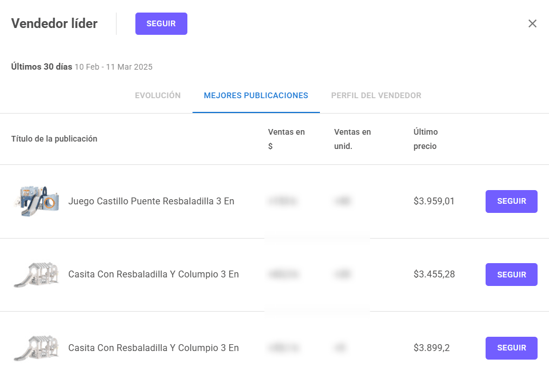This screenshot has height=379, width=549.
Task: Click the title Juego Castillo Puente Resbaladilla 3 En
Action: click(x=151, y=201)
